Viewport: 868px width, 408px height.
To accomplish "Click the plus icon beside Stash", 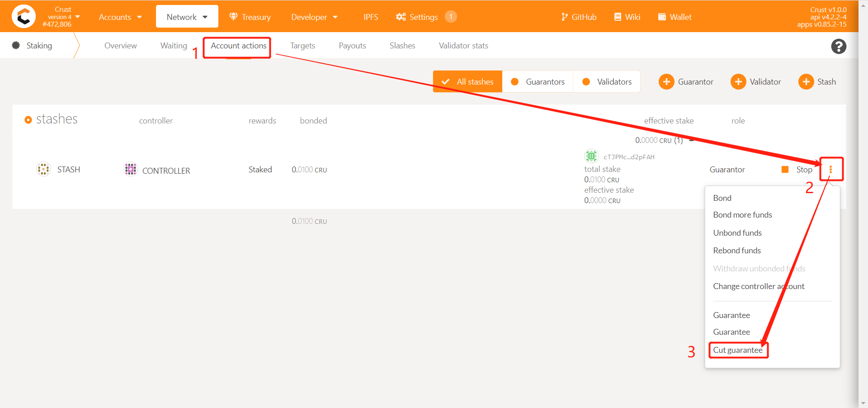I will click(x=806, y=82).
